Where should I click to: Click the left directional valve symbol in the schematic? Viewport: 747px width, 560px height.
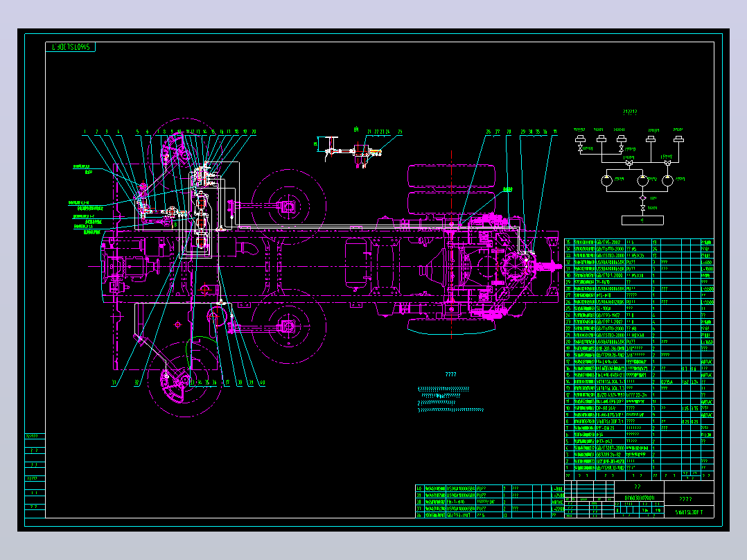pyautogui.click(x=629, y=164)
